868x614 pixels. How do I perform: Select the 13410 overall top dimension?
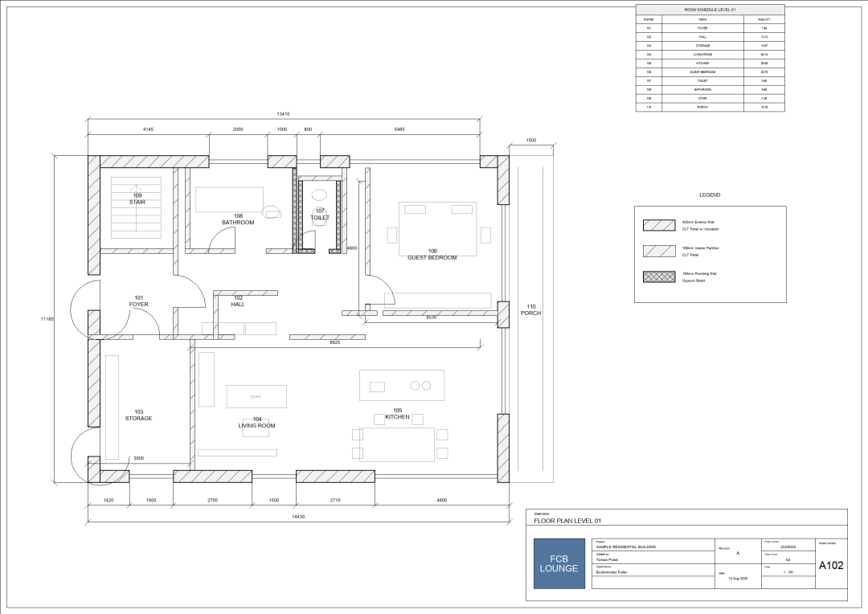pyautogui.click(x=283, y=114)
